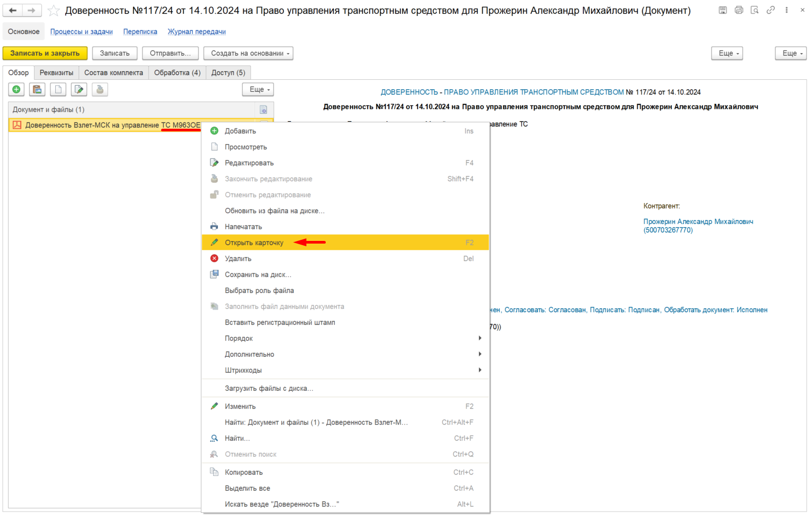The image size is (812, 518).
Task: Choose Копировать in context menu
Action: pyautogui.click(x=345, y=472)
